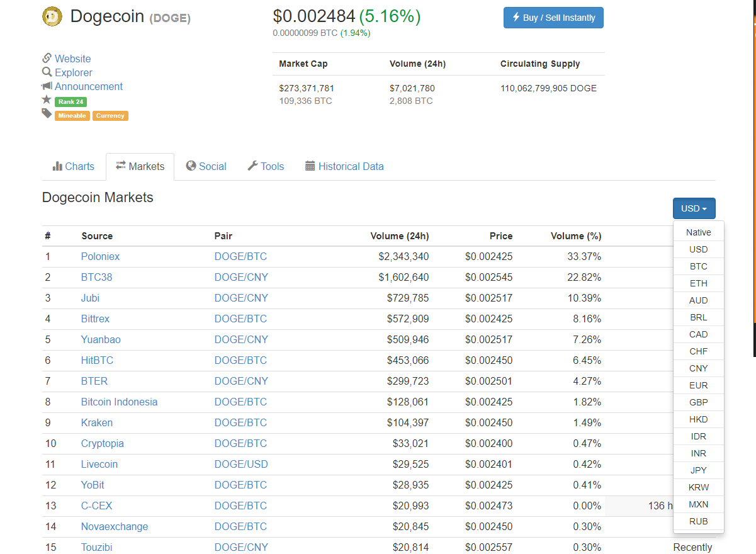Click the megaphone icon beside Announcement

[47, 86]
